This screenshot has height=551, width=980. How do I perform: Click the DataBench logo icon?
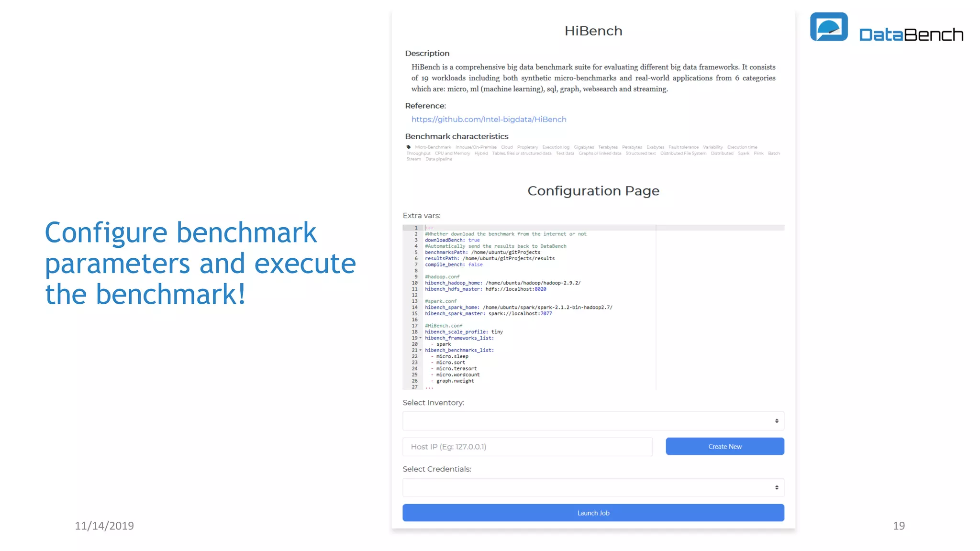click(829, 27)
